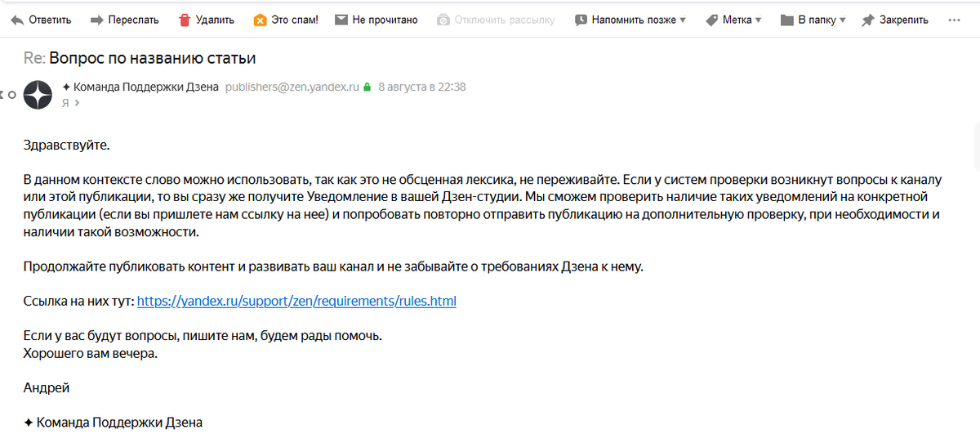This screenshot has width=980, height=443.
Task: Click the green lock security icon
Action: tap(367, 87)
